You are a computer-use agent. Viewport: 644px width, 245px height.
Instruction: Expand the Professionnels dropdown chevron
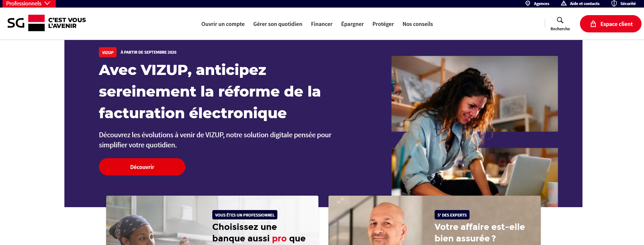(x=47, y=3)
